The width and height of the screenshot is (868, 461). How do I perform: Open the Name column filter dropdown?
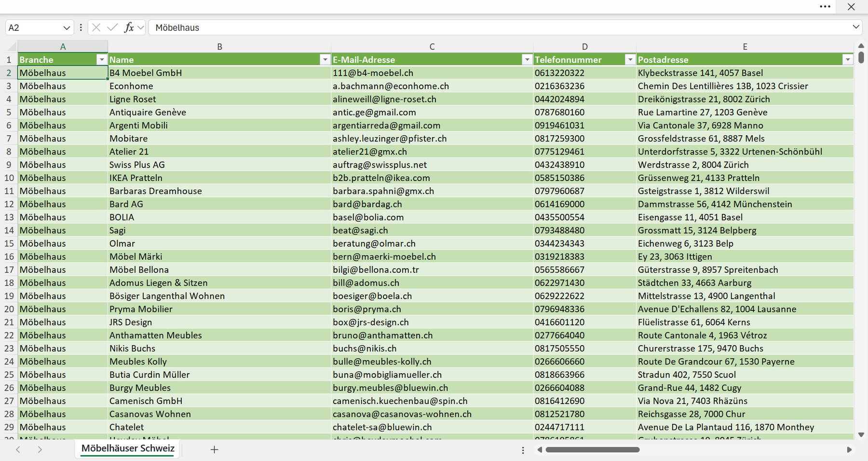325,59
